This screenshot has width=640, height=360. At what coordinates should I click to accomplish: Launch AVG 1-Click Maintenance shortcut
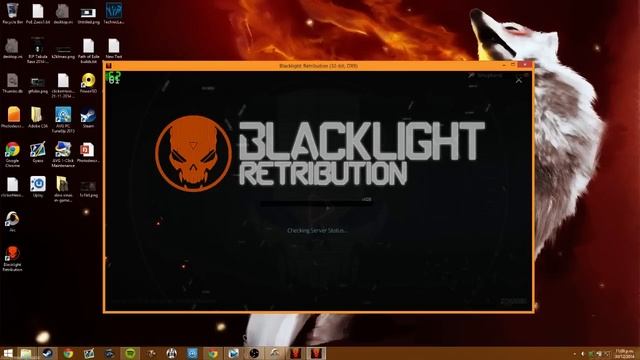pyautogui.click(x=63, y=155)
